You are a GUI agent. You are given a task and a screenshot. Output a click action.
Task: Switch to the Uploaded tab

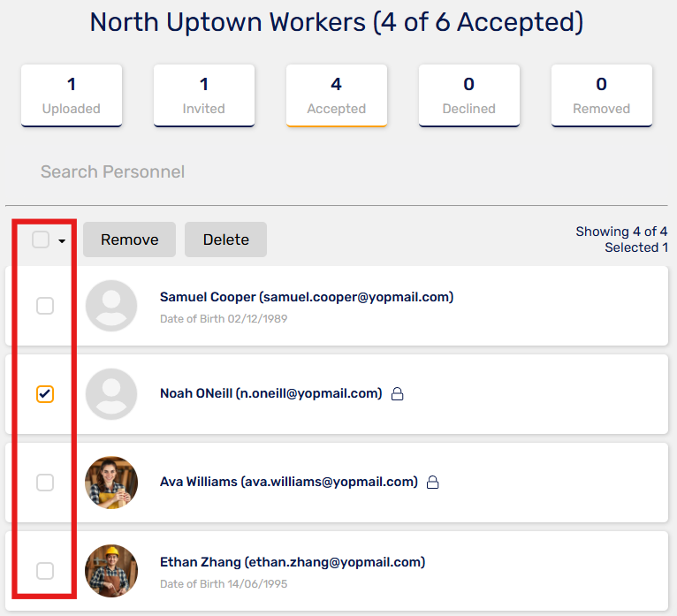click(x=72, y=95)
